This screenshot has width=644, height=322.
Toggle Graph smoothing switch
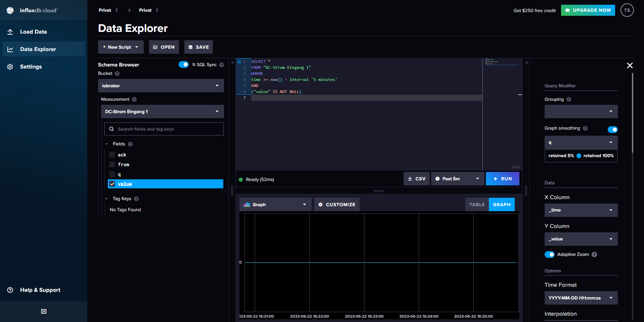pos(612,130)
